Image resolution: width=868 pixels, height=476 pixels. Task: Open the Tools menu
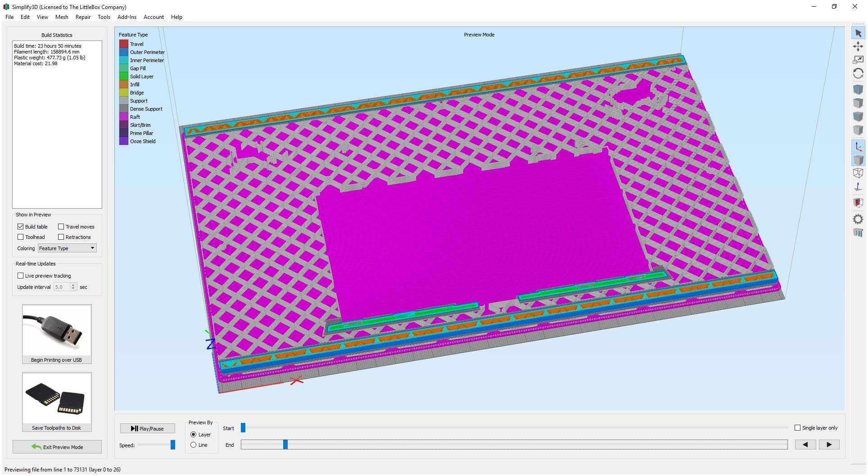[x=104, y=17]
